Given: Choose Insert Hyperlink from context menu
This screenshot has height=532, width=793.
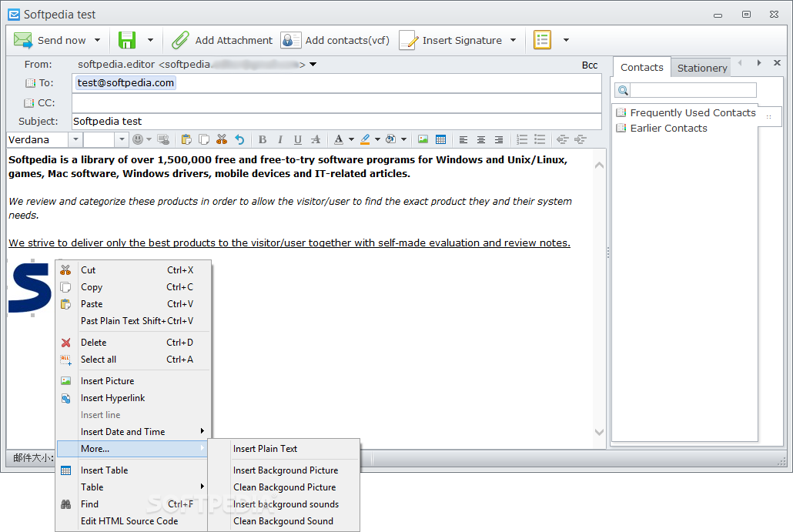Looking at the screenshot, I should coord(133,398).
